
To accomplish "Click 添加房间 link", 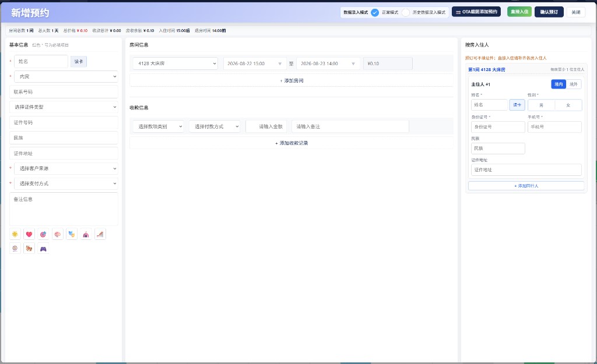I will [x=292, y=80].
